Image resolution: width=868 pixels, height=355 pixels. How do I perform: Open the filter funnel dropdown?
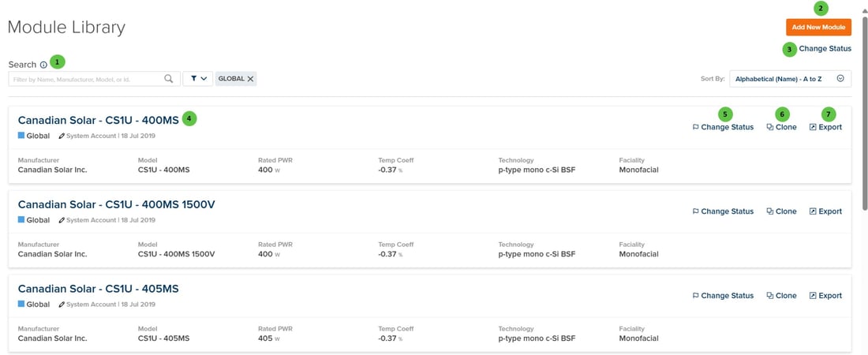pyautogui.click(x=197, y=79)
